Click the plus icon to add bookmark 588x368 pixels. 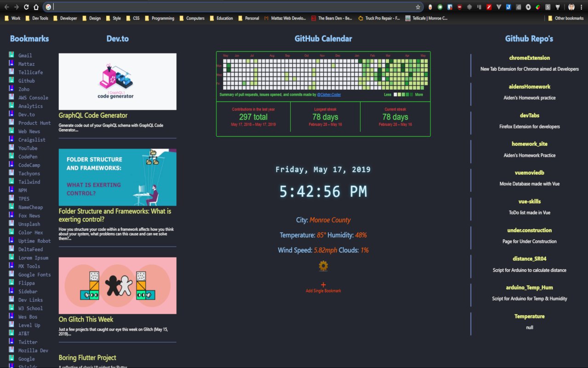point(323,285)
